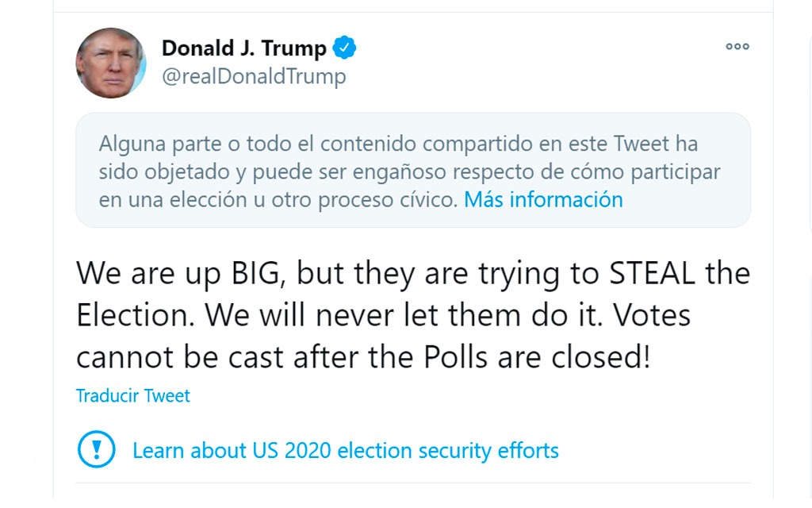The image size is (812, 508).
Task: Click the circled exclamation mark icon
Action: [97, 450]
